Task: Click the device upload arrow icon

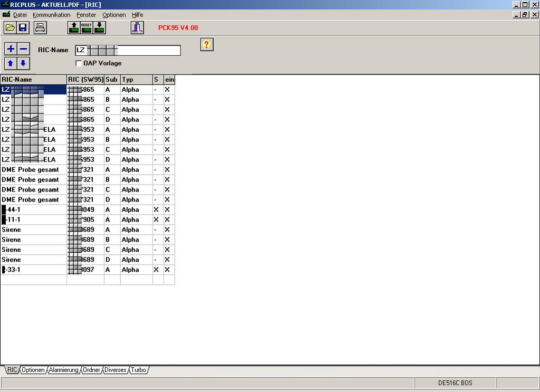Action: click(74, 27)
